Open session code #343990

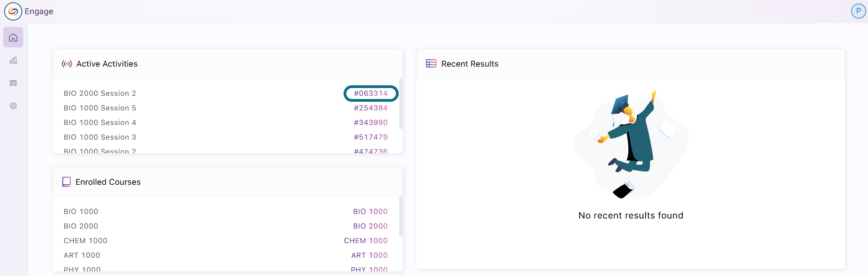tap(371, 122)
